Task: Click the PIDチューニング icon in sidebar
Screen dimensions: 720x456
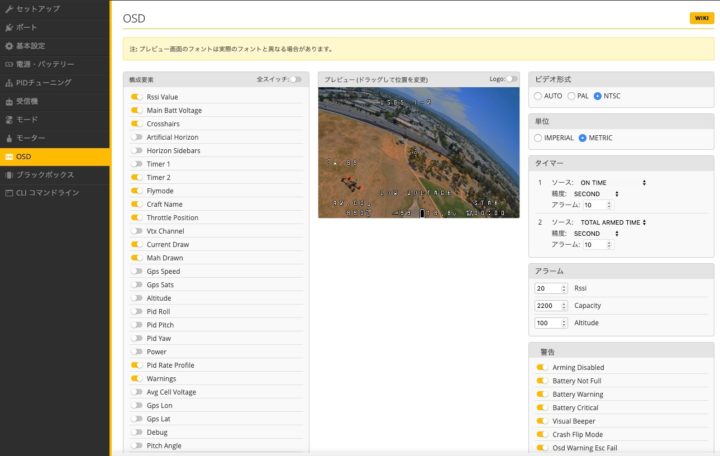Action: click(x=10, y=82)
